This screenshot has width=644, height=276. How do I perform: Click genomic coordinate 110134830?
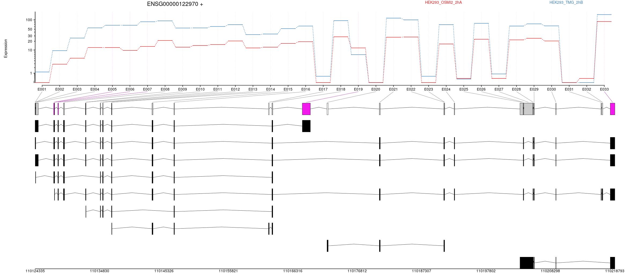pyautogui.click(x=100, y=271)
